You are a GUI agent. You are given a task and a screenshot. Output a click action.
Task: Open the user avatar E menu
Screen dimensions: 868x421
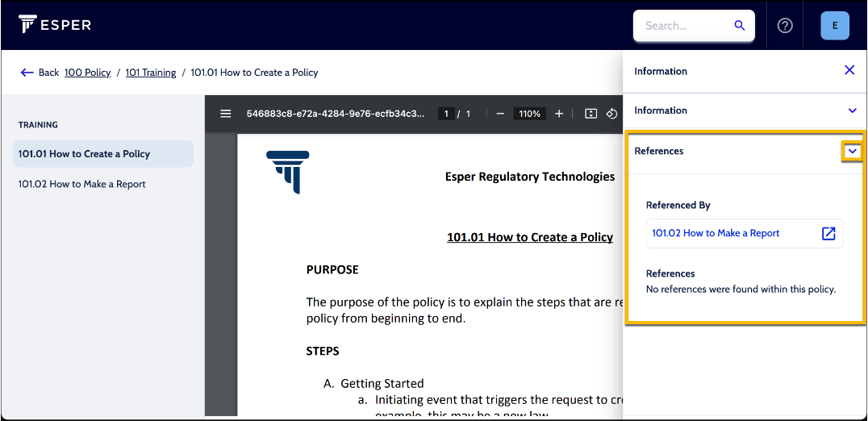click(835, 26)
